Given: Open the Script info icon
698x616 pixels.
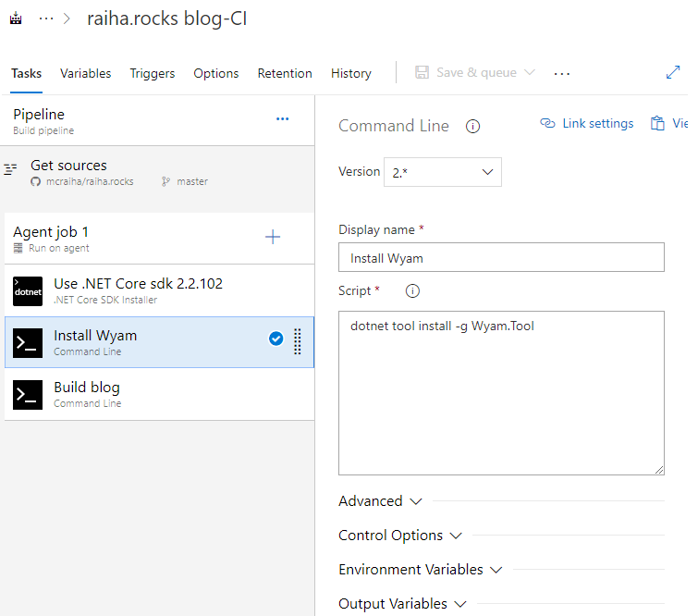Looking at the screenshot, I should pos(412,291).
